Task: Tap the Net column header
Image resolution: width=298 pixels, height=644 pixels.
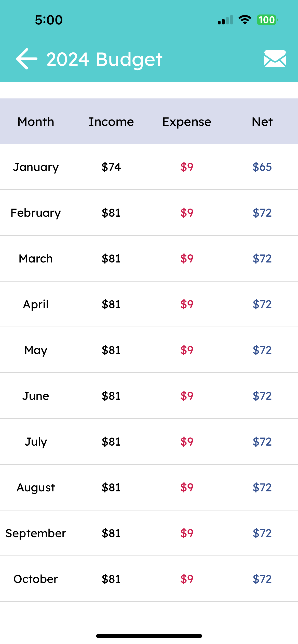Action: point(262,122)
